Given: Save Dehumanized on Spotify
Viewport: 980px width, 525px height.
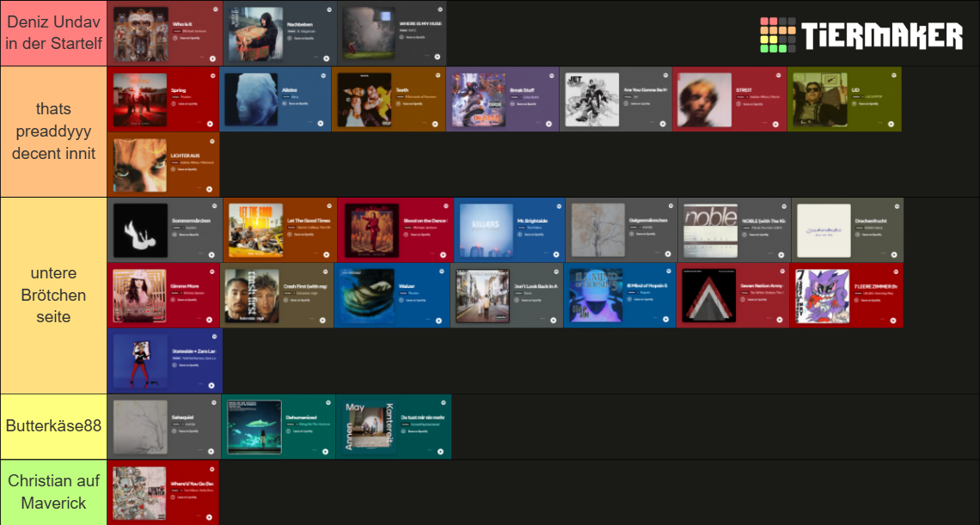Looking at the screenshot, I should coord(299,430).
